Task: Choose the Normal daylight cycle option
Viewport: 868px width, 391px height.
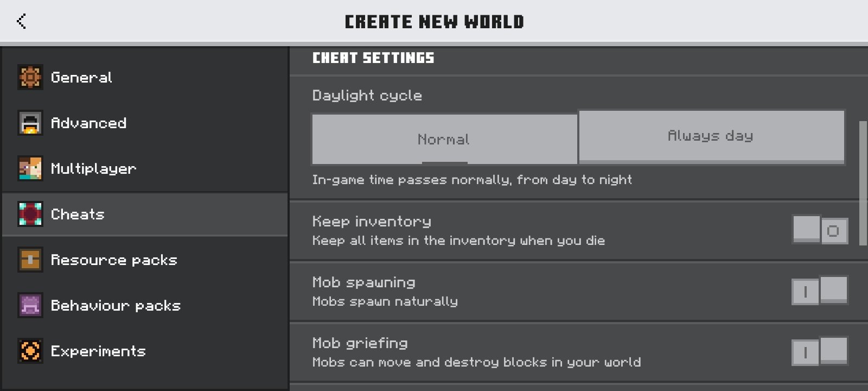Action: (444, 139)
